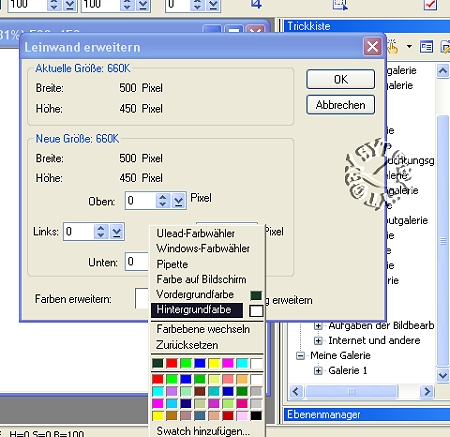Pick the hot pink color swatch

point(242,403)
